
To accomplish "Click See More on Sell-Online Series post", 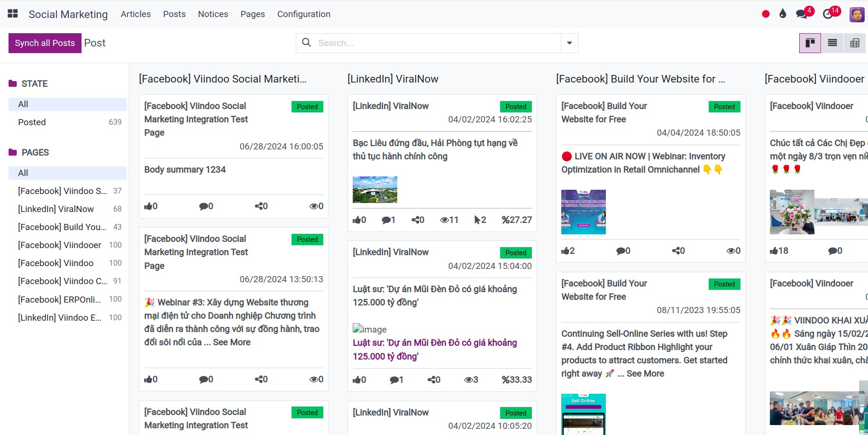I will tap(645, 373).
